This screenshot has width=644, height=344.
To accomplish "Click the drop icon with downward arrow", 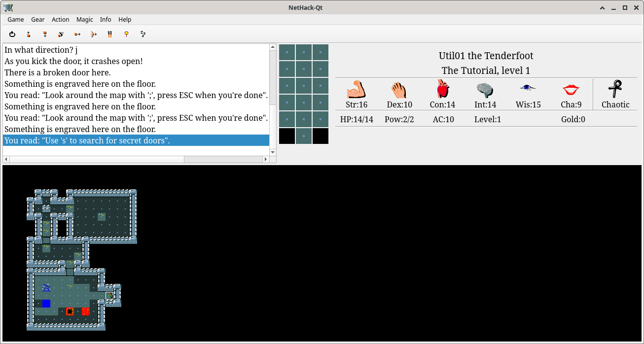I will (x=45, y=34).
